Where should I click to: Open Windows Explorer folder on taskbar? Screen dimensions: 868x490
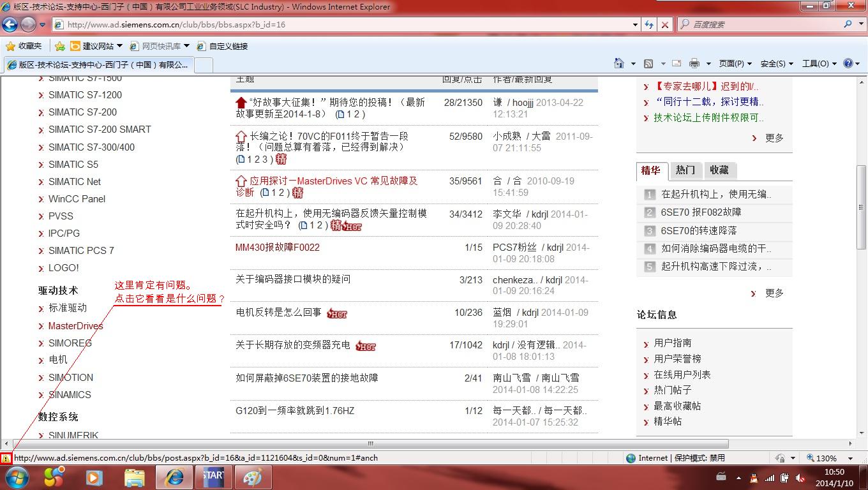[x=135, y=477]
